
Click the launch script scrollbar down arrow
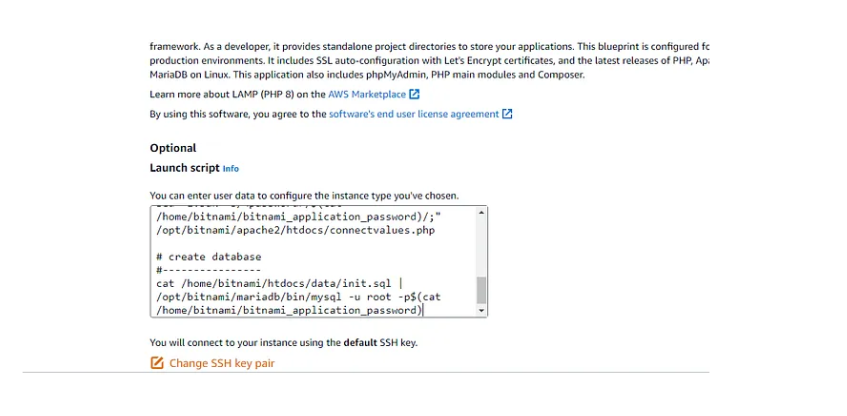(481, 311)
